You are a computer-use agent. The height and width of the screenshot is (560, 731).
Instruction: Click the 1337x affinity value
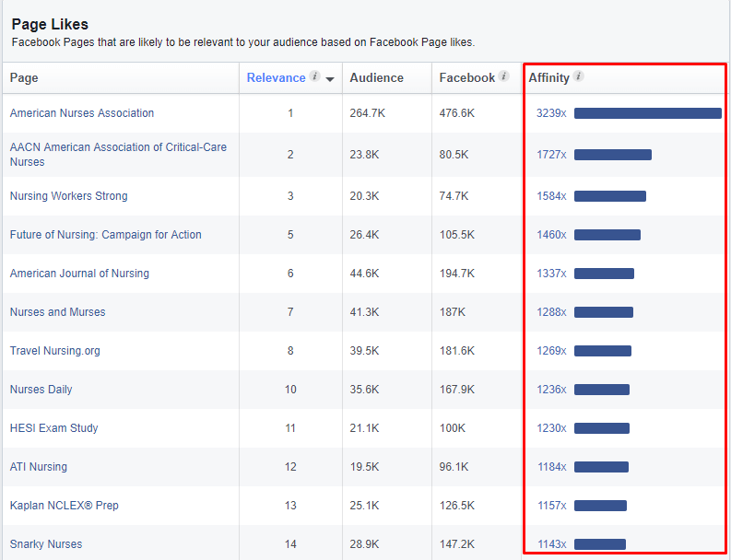point(551,273)
